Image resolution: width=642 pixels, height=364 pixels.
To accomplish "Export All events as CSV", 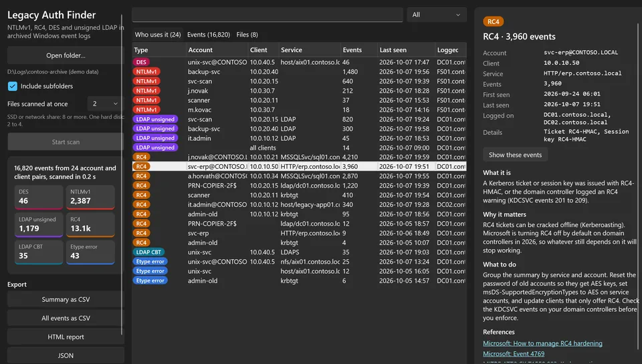I will point(66,318).
